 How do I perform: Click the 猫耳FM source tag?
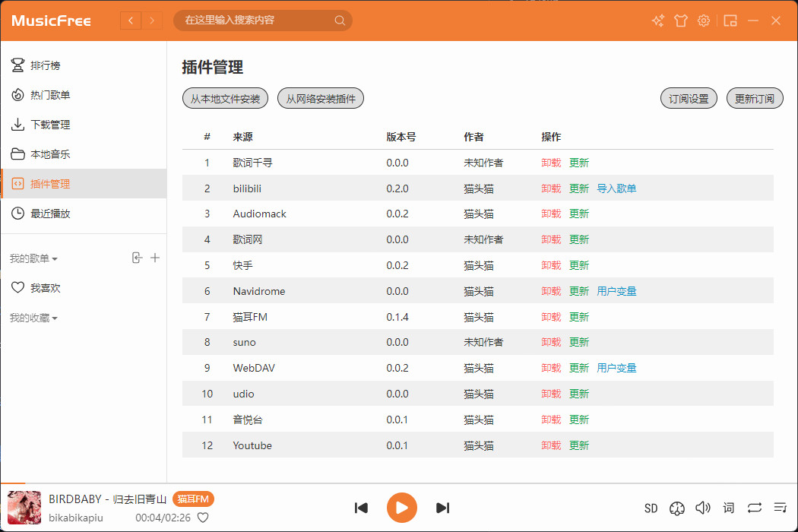pos(193,499)
